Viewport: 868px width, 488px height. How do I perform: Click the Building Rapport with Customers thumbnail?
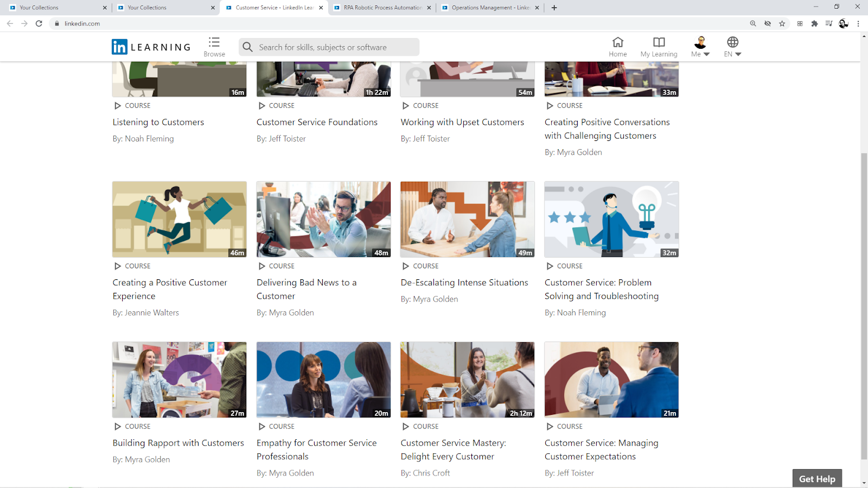[x=180, y=380]
